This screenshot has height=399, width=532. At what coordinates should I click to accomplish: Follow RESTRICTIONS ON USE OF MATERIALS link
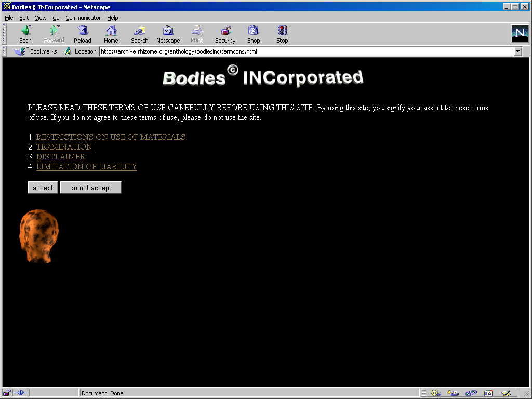(x=111, y=137)
